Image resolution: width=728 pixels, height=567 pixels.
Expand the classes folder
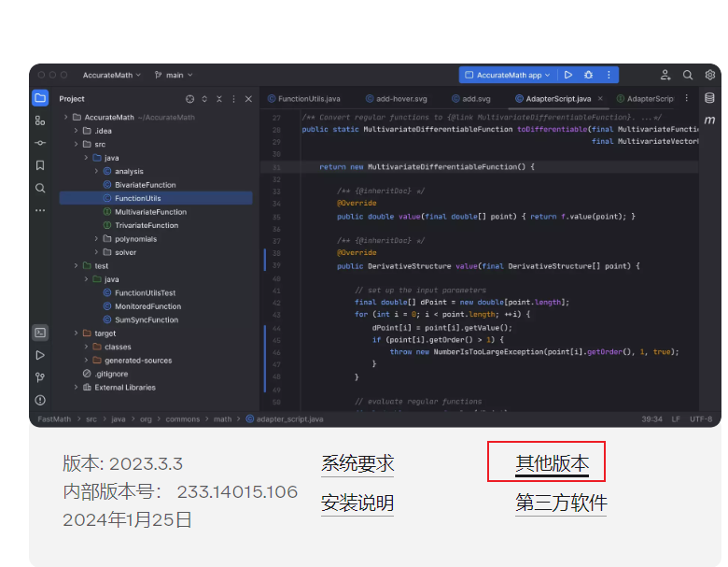(x=87, y=347)
